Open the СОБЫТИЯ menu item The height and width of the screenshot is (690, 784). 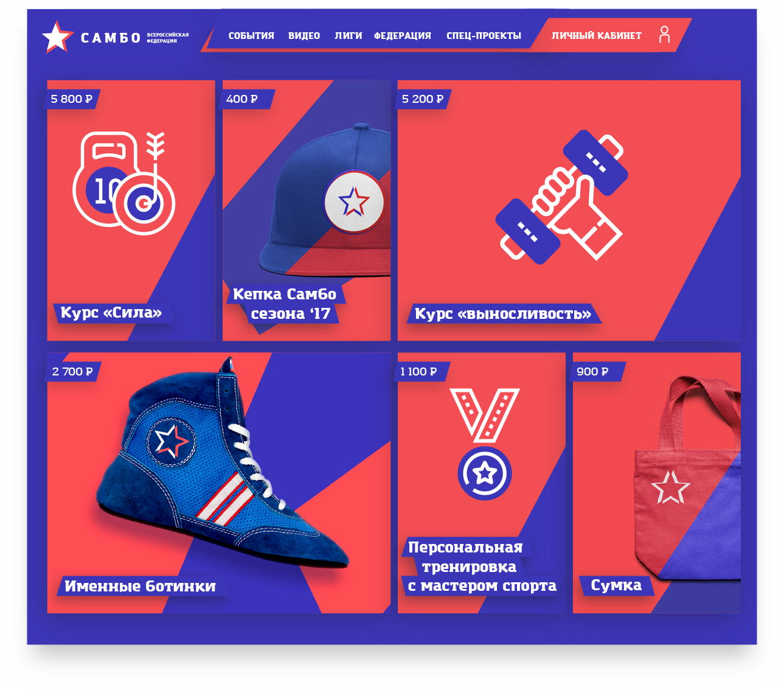click(x=251, y=36)
